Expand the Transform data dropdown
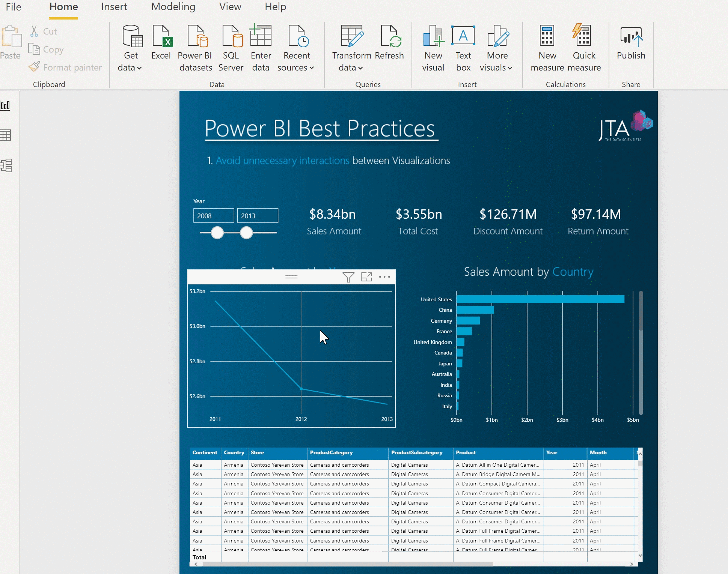Image resolution: width=728 pixels, height=574 pixels. coord(360,68)
